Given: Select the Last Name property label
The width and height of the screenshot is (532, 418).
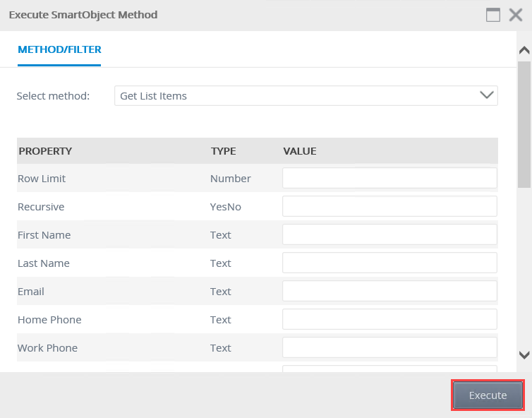Looking at the screenshot, I should click(x=44, y=263).
